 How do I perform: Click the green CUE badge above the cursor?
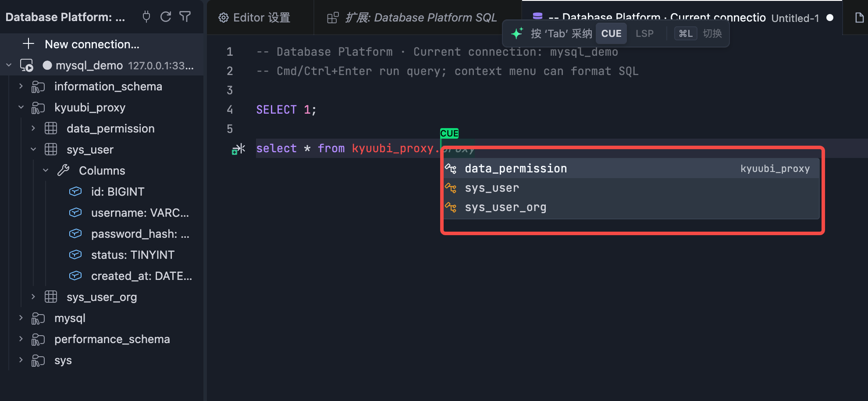pyautogui.click(x=449, y=133)
